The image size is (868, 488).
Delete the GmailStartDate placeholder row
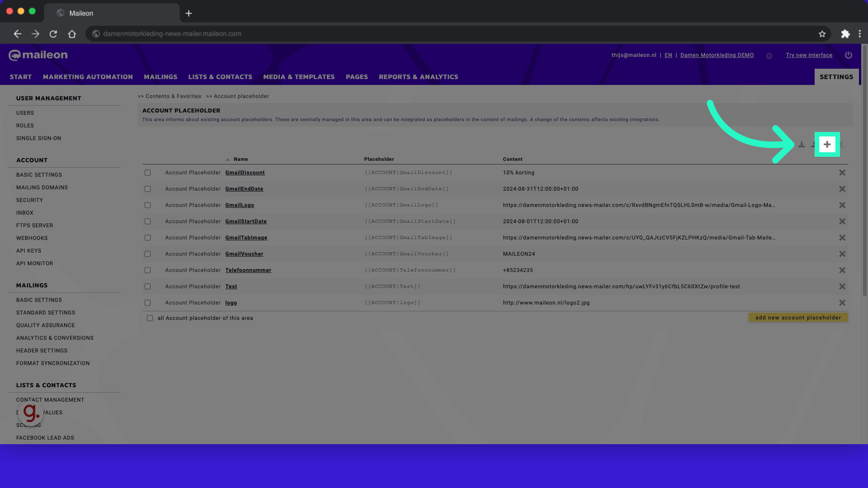[x=842, y=221]
